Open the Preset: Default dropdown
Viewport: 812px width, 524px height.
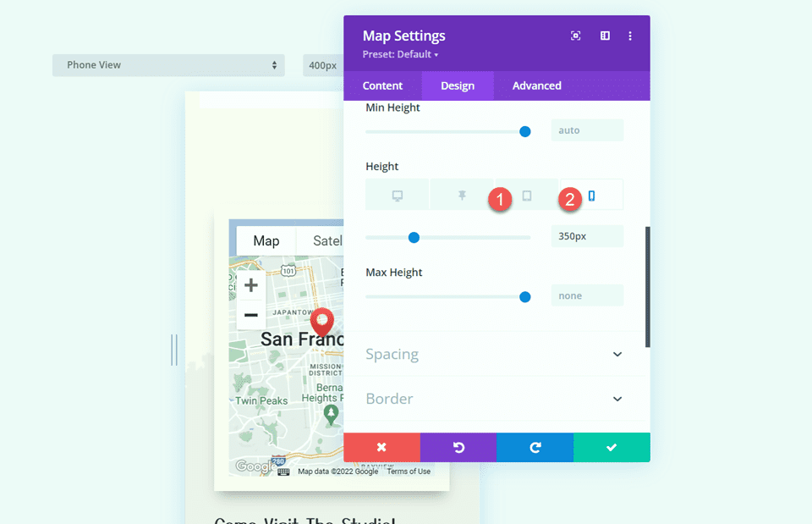401,55
